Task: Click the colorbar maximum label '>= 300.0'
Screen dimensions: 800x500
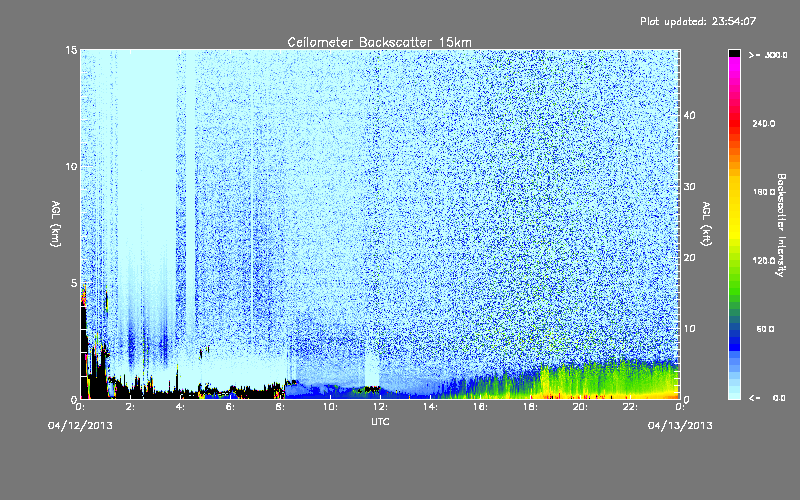Action: (768, 55)
